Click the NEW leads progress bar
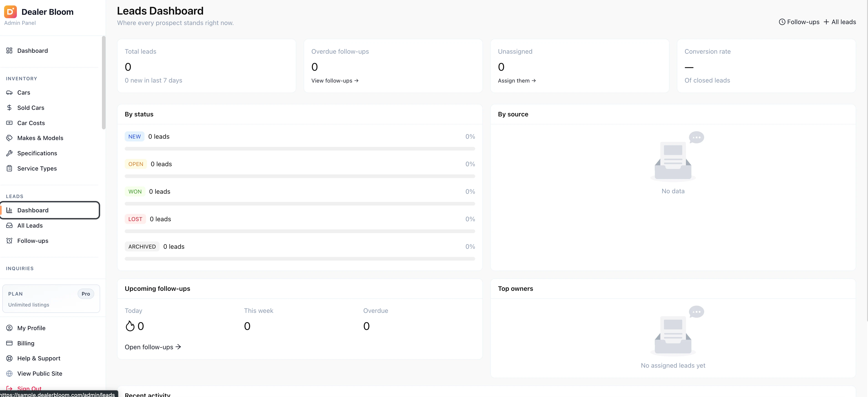Image resolution: width=868 pixels, height=397 pixels. pyautogui.click(x=299, y=148)
